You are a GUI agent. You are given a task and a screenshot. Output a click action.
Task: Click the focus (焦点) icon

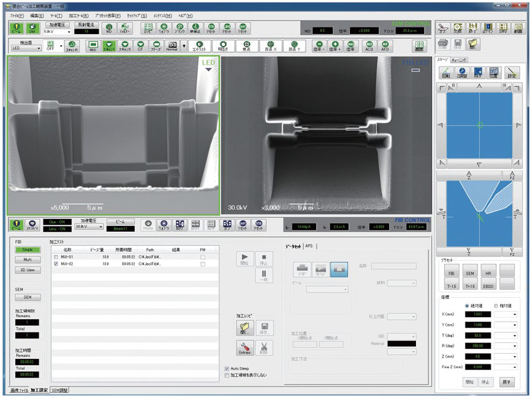247,46
